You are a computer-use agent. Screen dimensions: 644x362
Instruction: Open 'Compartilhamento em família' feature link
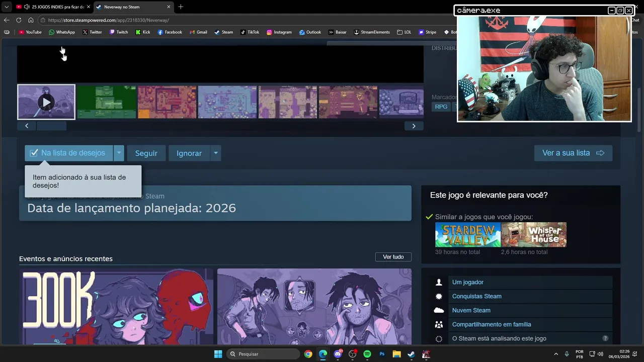[492, 324]
